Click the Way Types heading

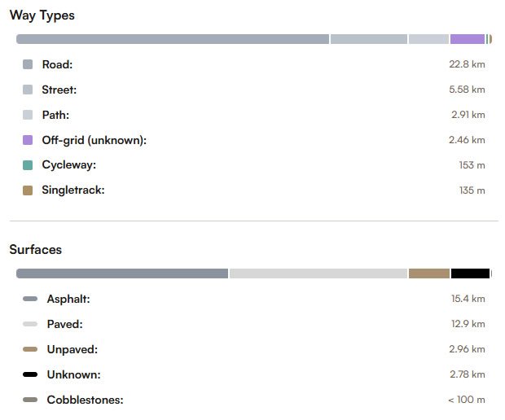(42, 15)
